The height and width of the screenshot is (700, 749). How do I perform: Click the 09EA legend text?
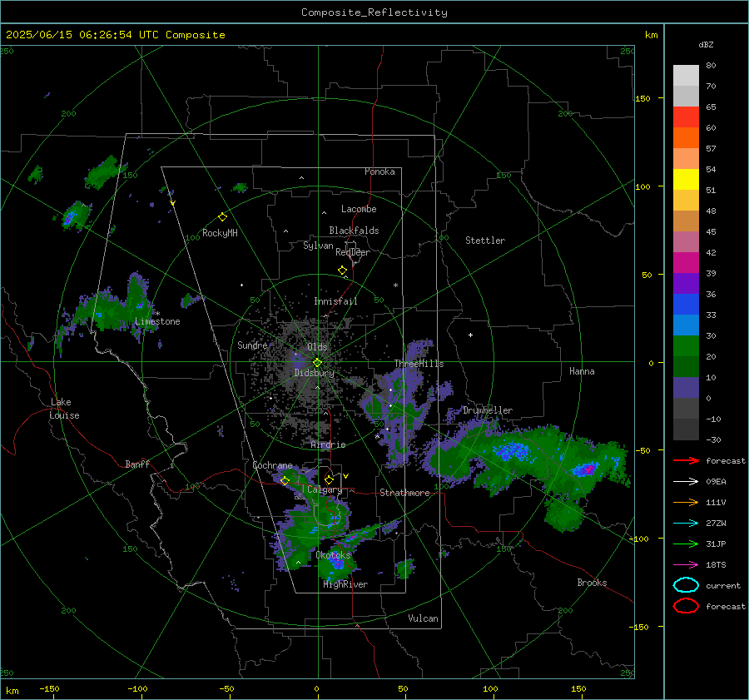[x=716, y=482]
